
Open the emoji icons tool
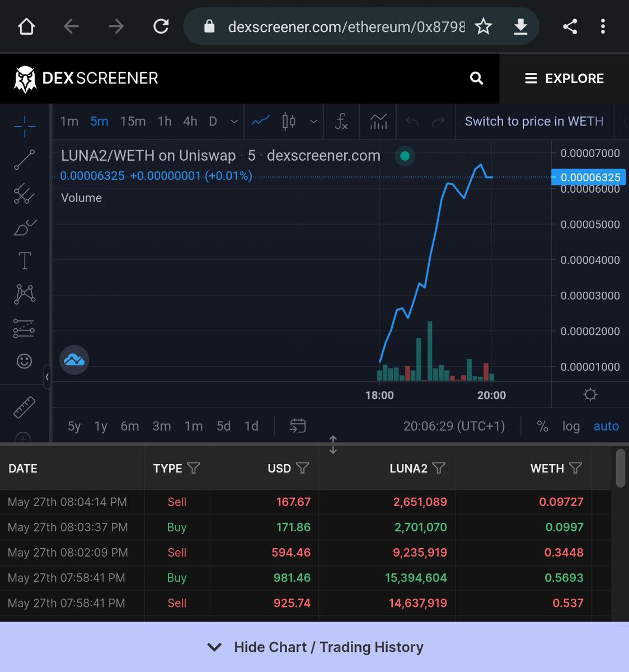[x=24, y=361]
